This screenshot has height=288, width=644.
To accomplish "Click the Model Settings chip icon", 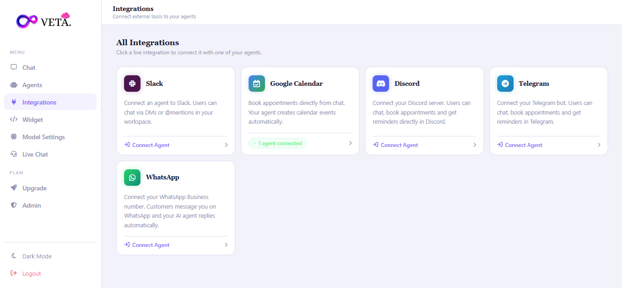I will point(14,137).
